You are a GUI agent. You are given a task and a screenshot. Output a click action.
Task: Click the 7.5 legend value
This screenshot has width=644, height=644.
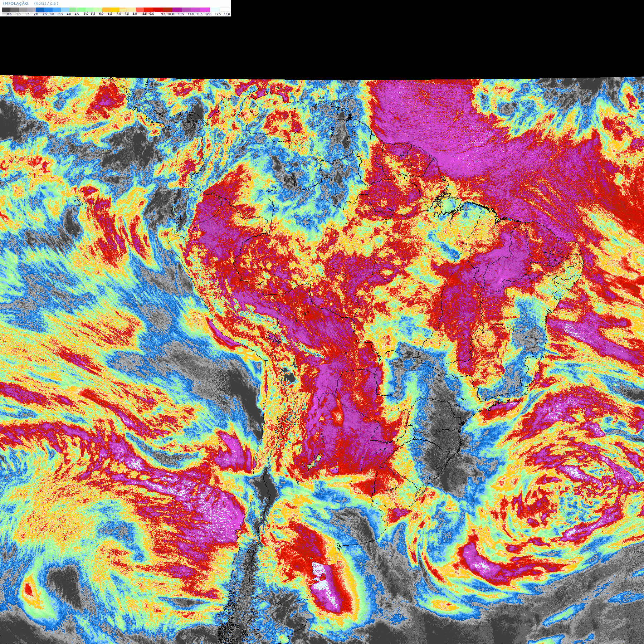[x=127, y=14]
